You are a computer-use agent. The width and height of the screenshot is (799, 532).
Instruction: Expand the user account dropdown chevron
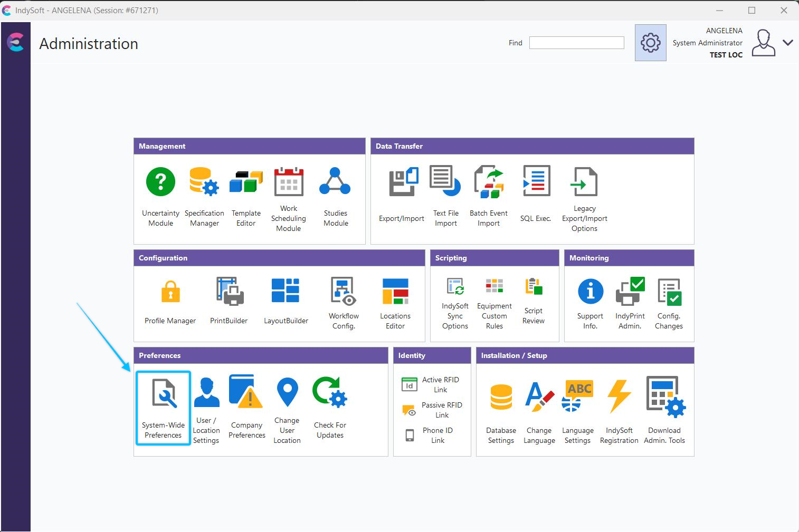point(787,43)
